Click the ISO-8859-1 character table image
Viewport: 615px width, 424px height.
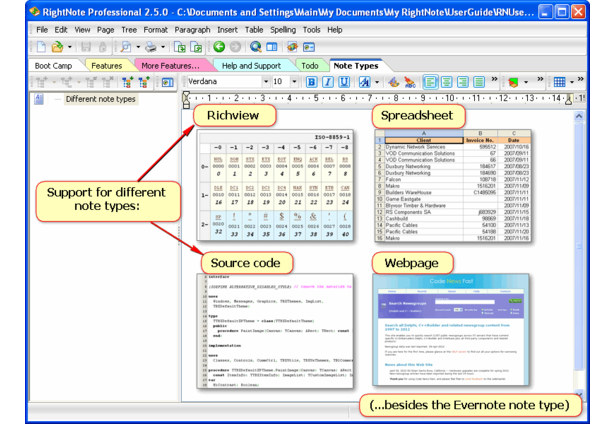(x=275, y=185)
